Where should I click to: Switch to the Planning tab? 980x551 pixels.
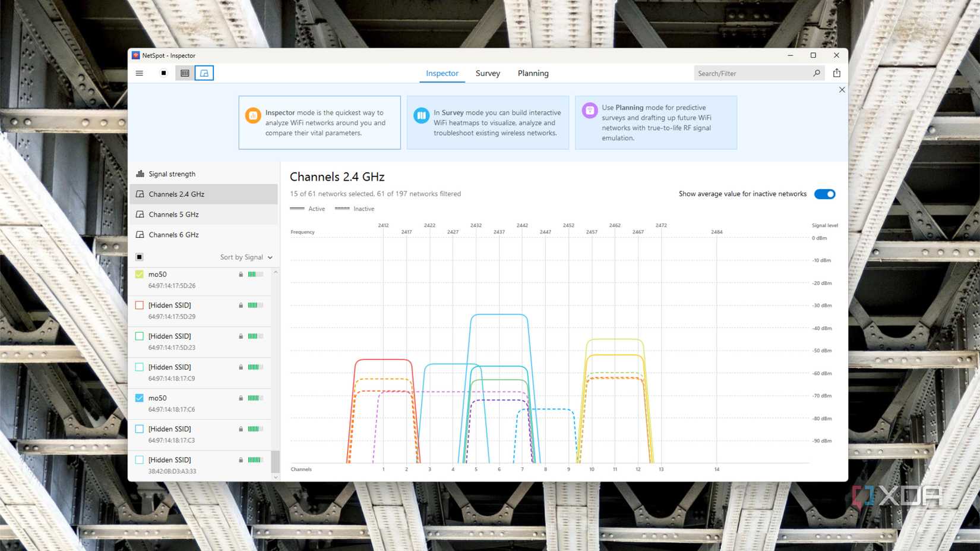(533, 73)
